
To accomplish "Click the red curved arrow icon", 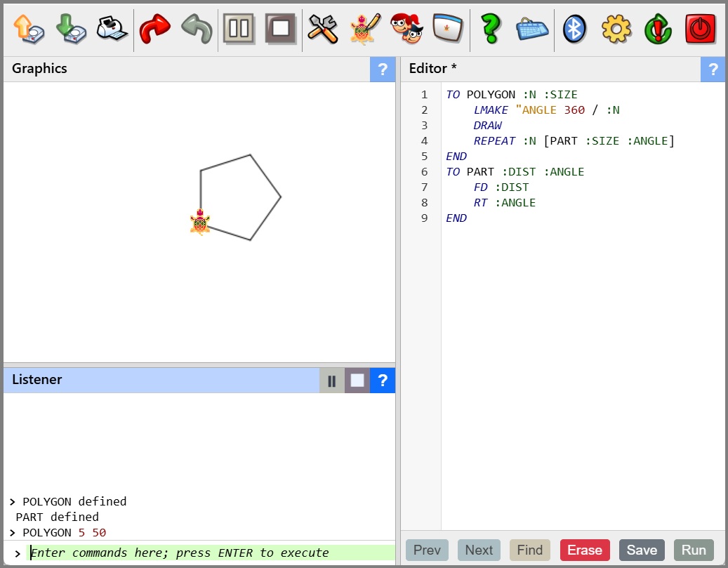I will pos(155,29).
